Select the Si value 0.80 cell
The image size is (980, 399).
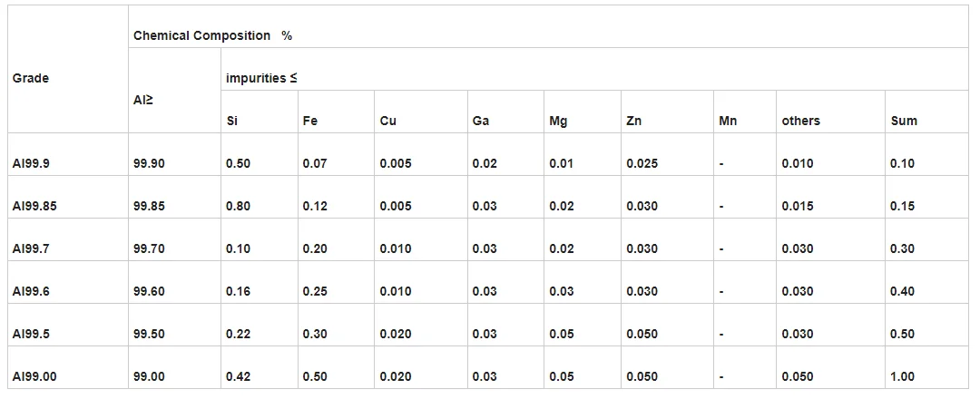click(238, 206)
